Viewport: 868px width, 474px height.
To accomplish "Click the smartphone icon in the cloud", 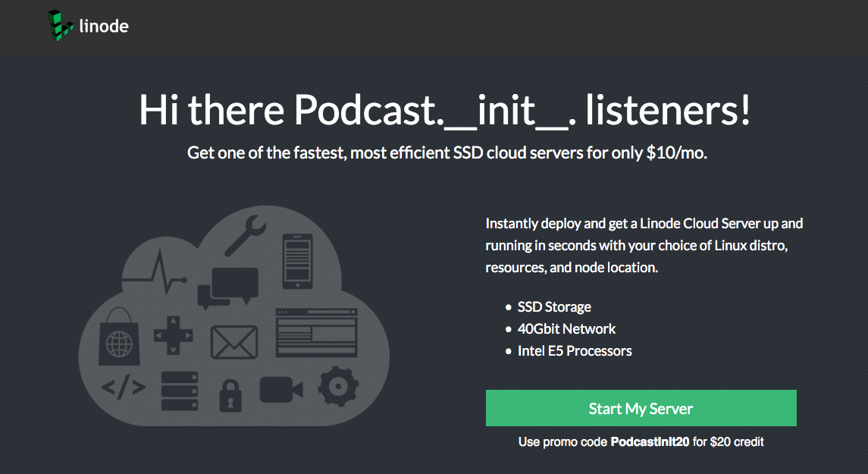I will pos(298,261).
